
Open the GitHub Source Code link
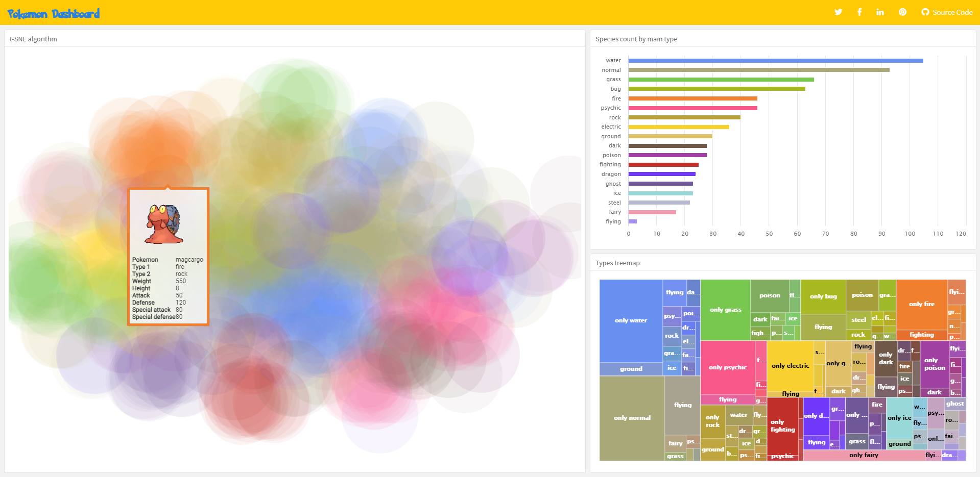tap(947, 12)
